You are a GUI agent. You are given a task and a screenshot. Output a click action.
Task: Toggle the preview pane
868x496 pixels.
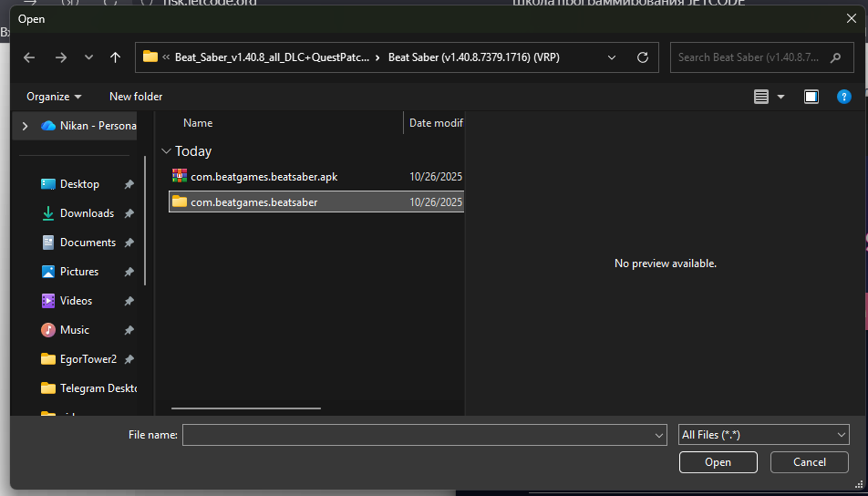tap(811, 97)
